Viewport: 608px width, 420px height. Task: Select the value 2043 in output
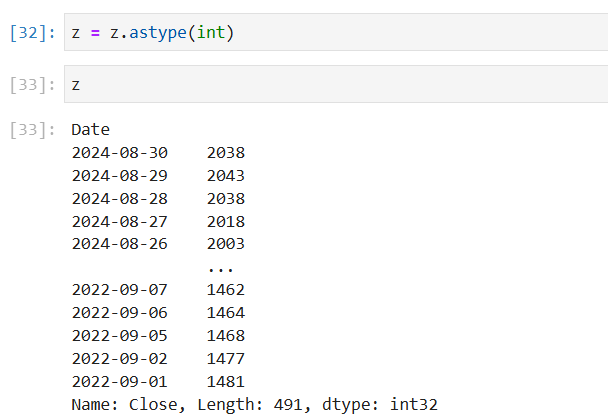tap(226, 175)
